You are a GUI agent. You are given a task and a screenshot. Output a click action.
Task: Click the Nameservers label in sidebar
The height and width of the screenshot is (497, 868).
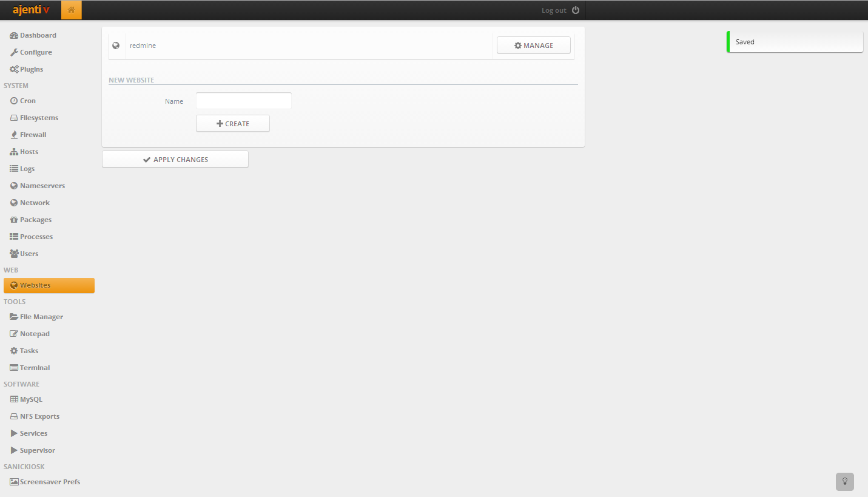(x=42, y=186)
